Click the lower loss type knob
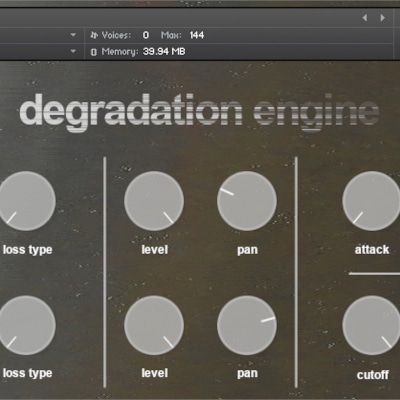The height and width of the screenshot is (400, 400). click(x=26, y=325)
